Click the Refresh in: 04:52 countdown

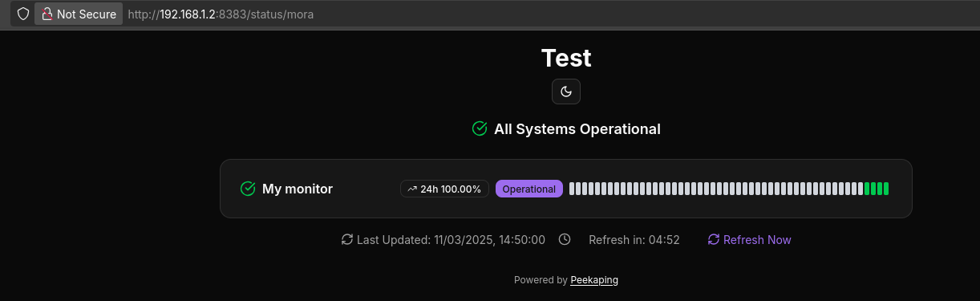pos(634,239)
